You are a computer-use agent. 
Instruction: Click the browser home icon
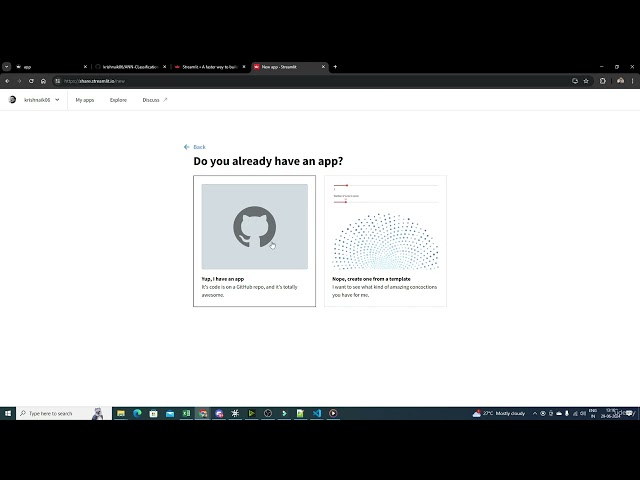coord(43,81)
